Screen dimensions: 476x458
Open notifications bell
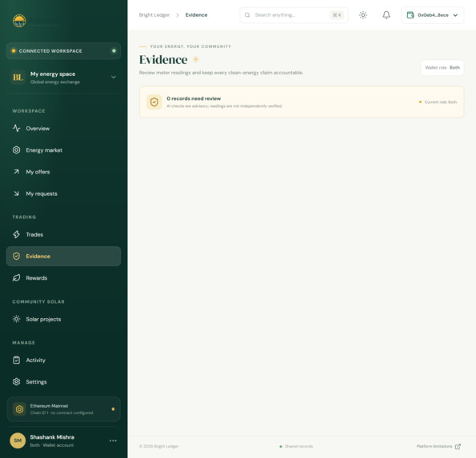pos(386,15)
